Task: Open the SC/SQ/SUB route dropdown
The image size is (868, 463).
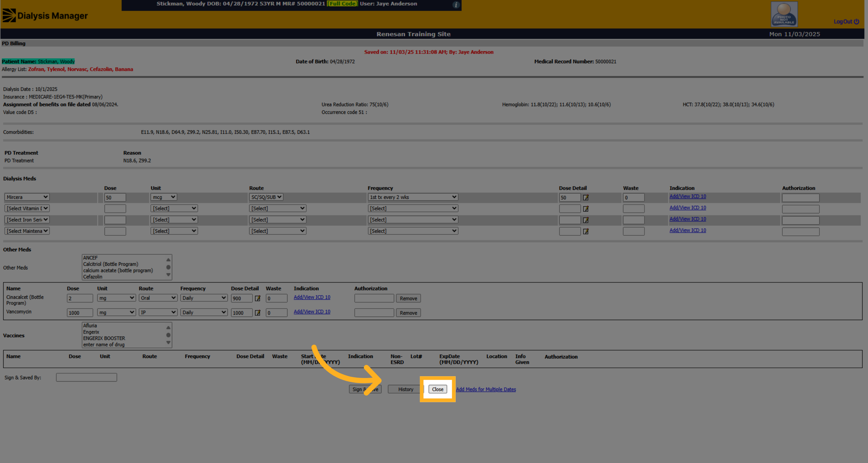Action: pyautogui.click(x=266, y=197)
